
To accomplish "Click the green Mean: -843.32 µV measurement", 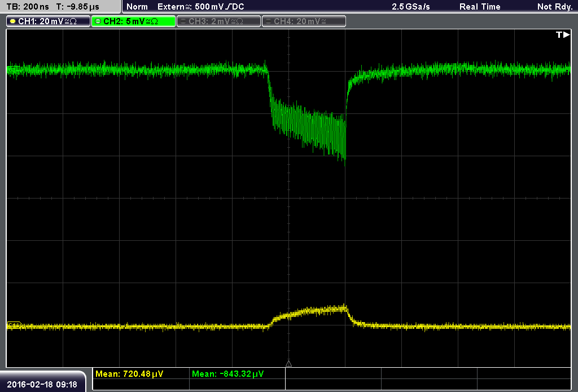I will (x=228, y=374).
